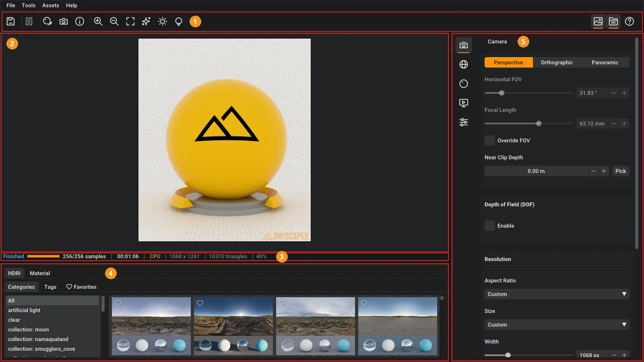Enable Depth of Field checkbox

(x=490, y=226)
